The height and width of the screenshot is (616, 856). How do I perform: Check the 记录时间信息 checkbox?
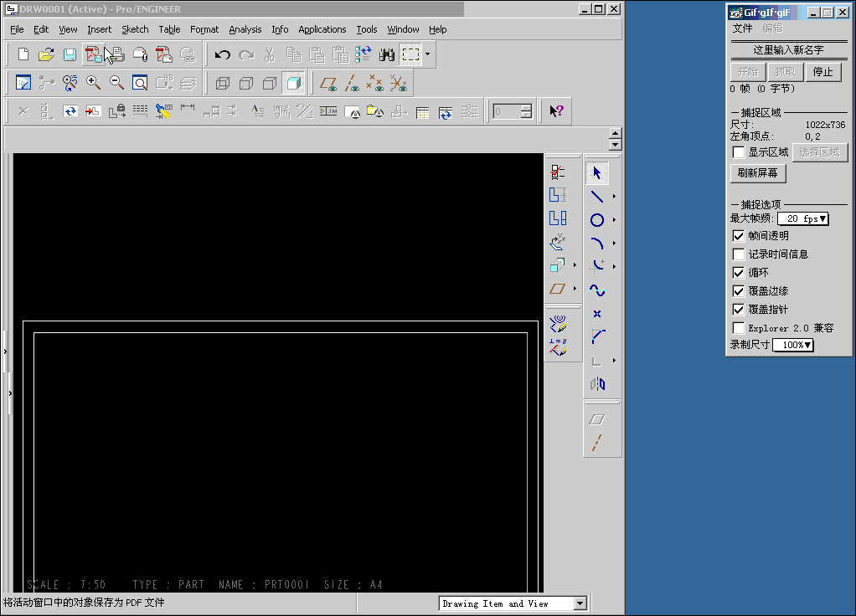(738, 254)
